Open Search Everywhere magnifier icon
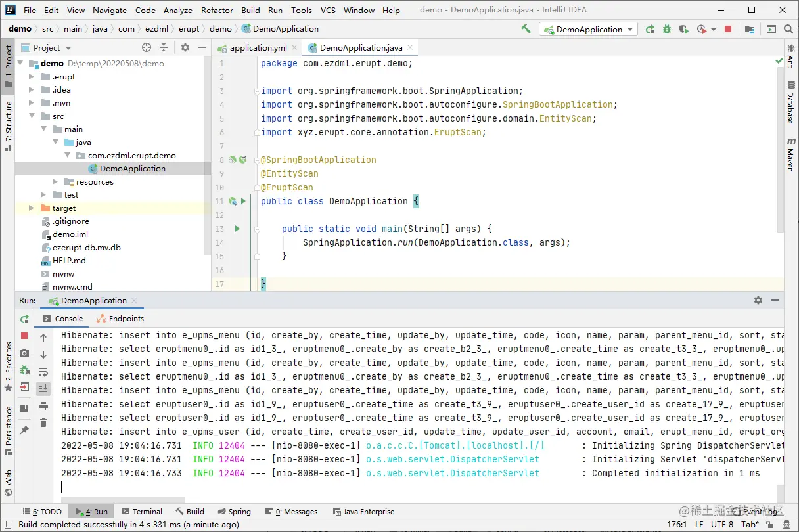 coord(788,29)
